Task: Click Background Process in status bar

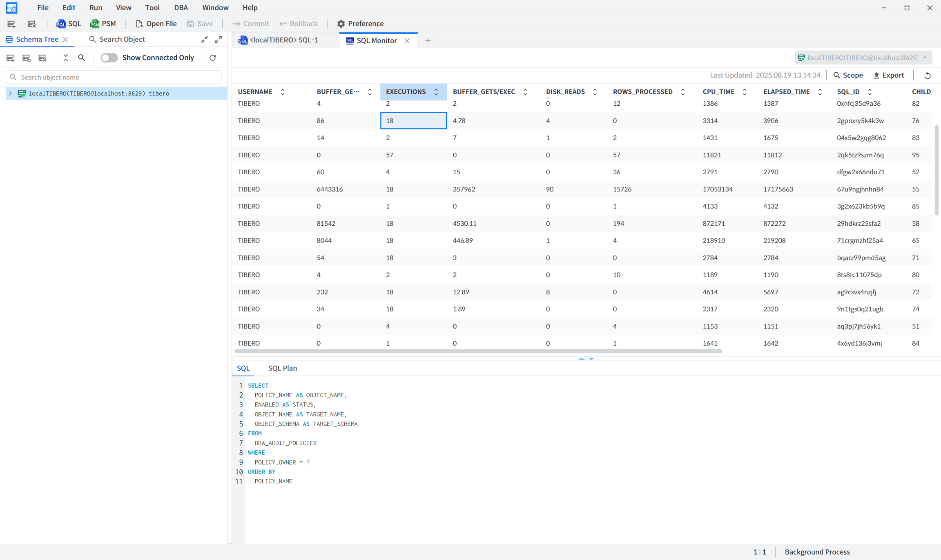Action: (817, 552)
